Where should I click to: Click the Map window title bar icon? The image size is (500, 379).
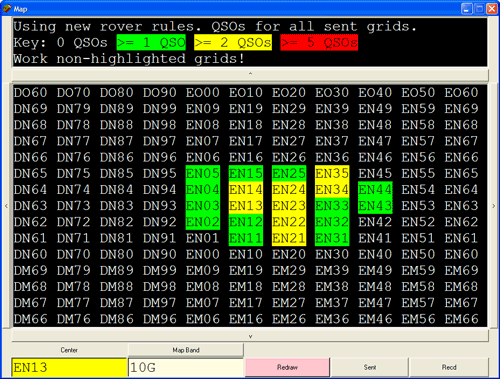tap(7, 9)
